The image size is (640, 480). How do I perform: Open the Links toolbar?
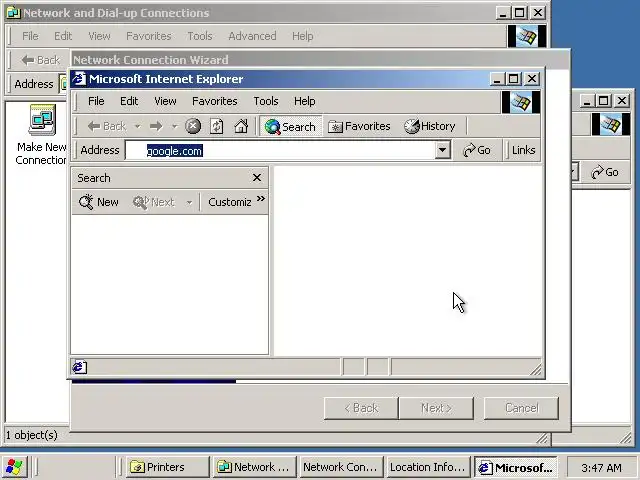523,150
